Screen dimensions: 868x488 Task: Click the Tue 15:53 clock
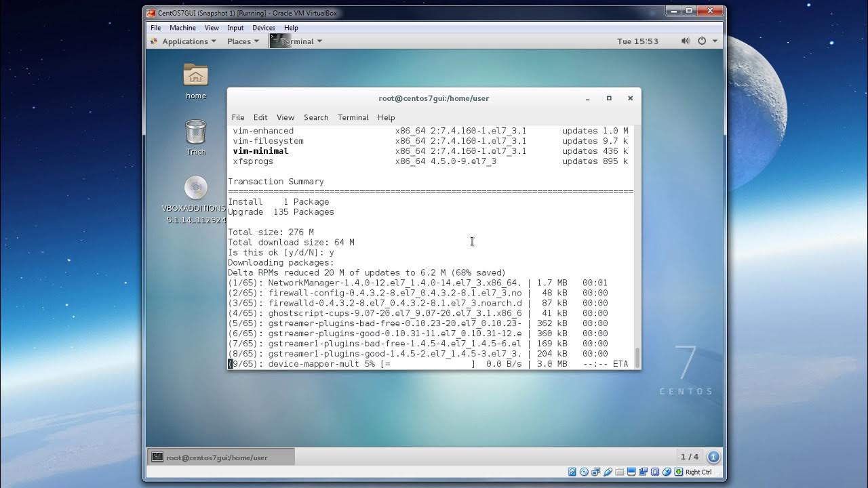coord(637,41)
